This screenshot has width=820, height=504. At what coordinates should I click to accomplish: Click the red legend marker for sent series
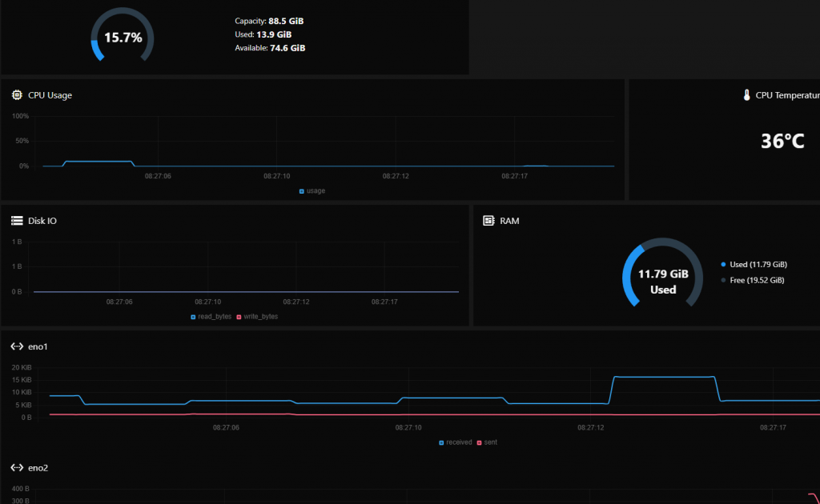point(478,442)
